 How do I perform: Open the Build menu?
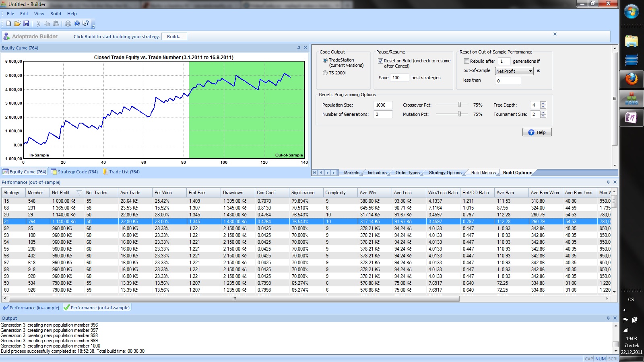coord(56,14)
